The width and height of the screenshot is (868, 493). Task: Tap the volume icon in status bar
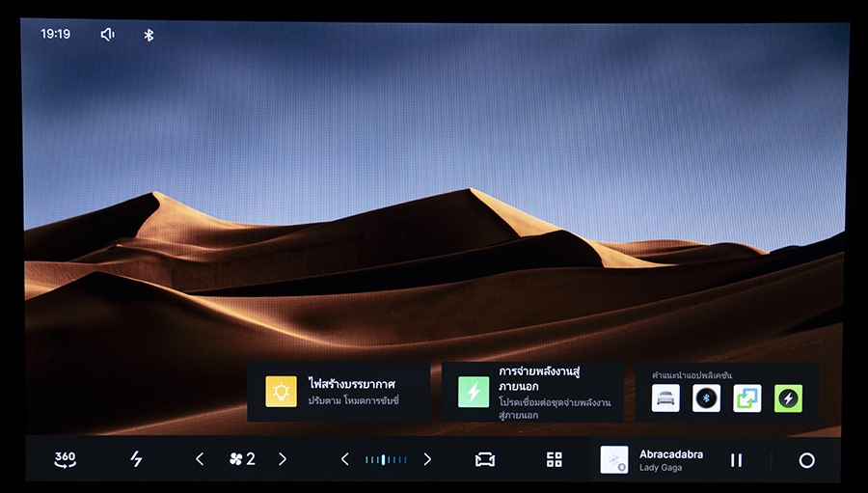tap(107, 35)
